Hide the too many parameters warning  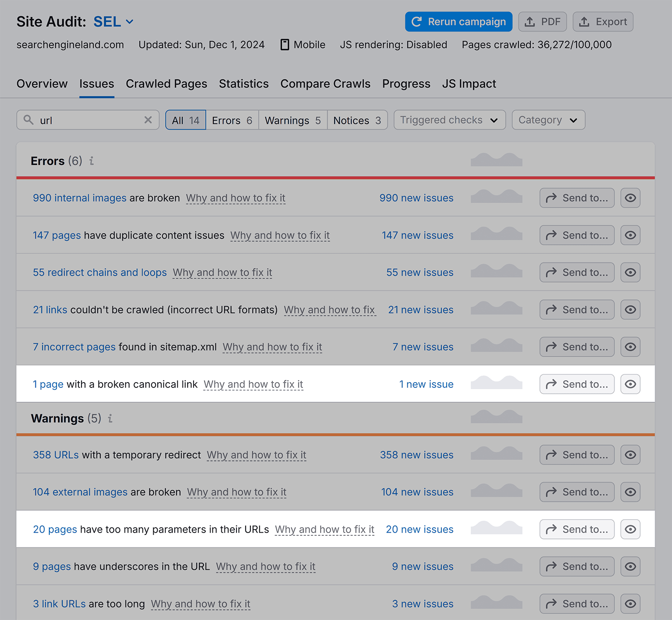(630, 529)
